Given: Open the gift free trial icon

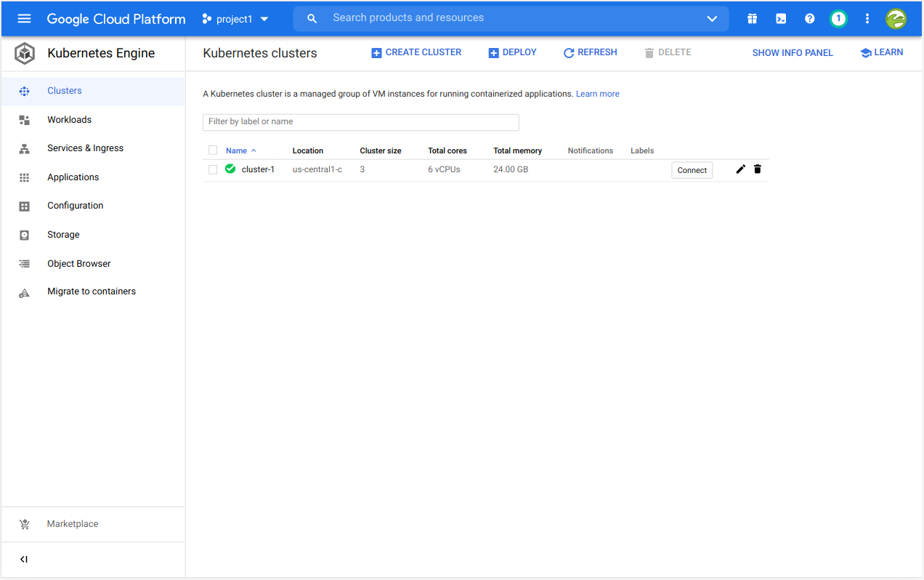Looking at the screenshot, I should [x=752, y=19].
